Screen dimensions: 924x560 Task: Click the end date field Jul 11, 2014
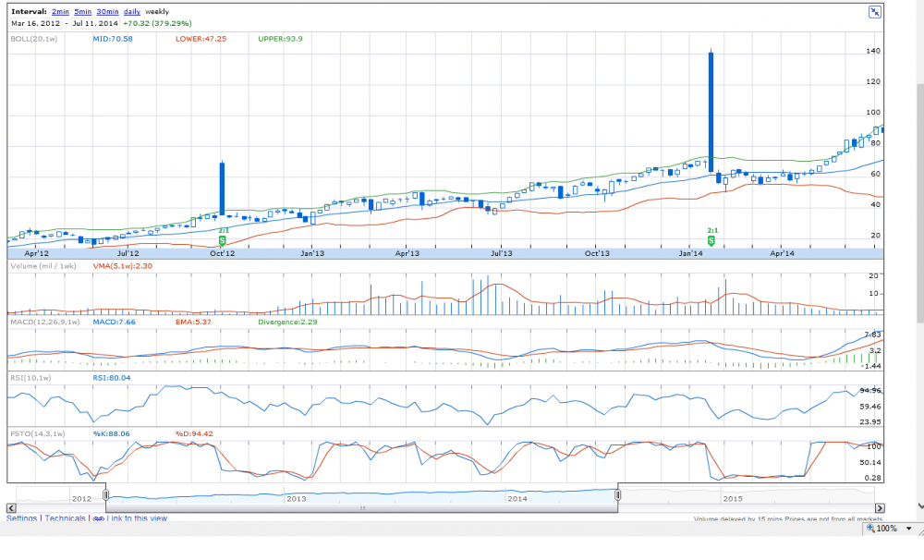[94, 23]
